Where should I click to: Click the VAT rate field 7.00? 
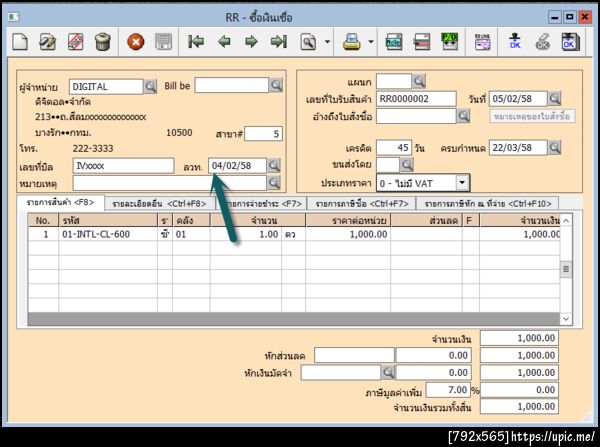point(448,390)
